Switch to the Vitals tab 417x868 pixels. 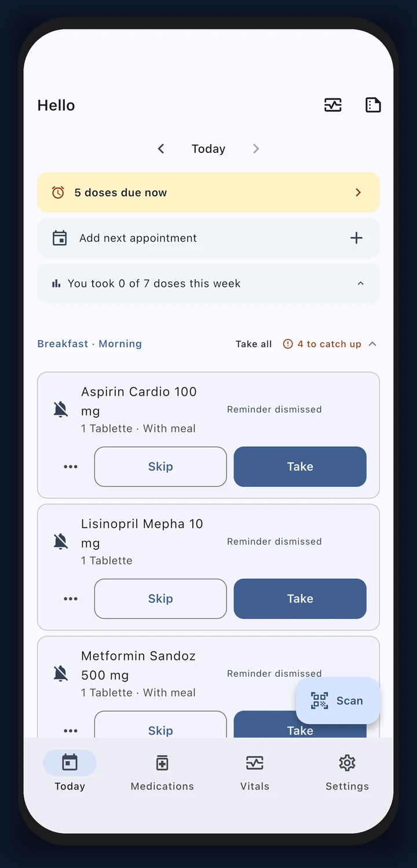click(x=255, y=772)
